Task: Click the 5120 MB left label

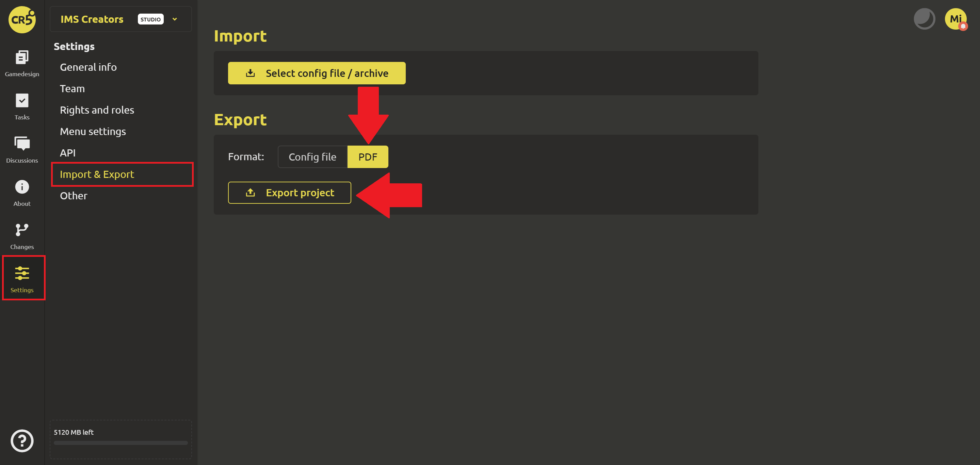Action: (74, 432)
